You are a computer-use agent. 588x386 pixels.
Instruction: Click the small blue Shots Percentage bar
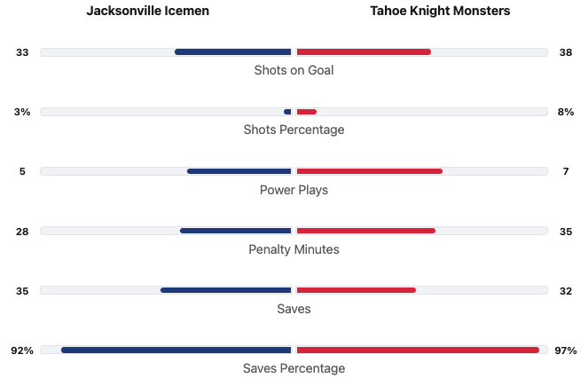tap(287, 112)
